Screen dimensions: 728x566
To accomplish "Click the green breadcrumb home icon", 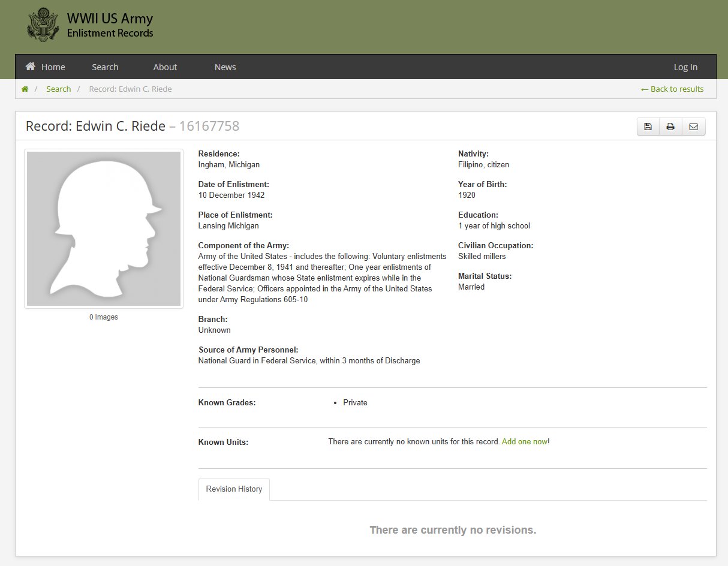I will 25,89.
